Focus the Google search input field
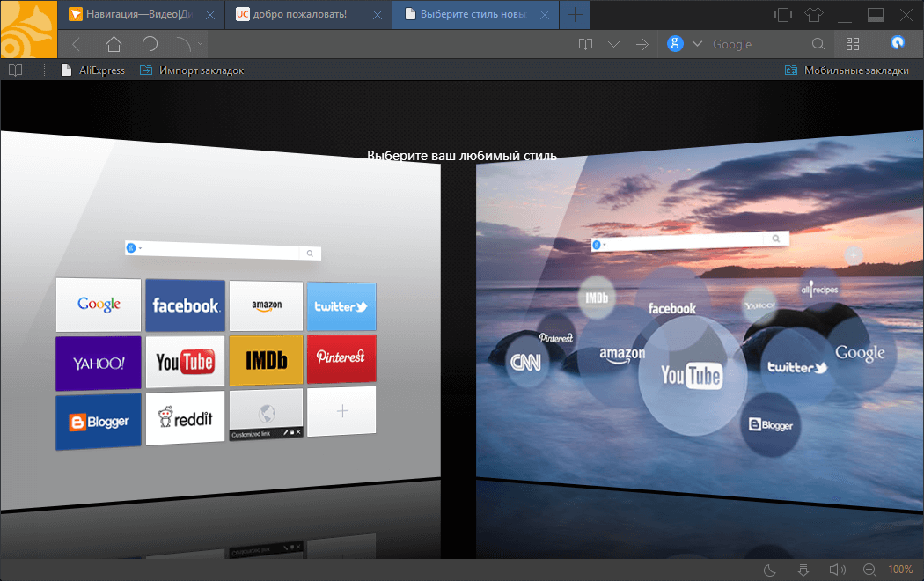 pos(757,44)
